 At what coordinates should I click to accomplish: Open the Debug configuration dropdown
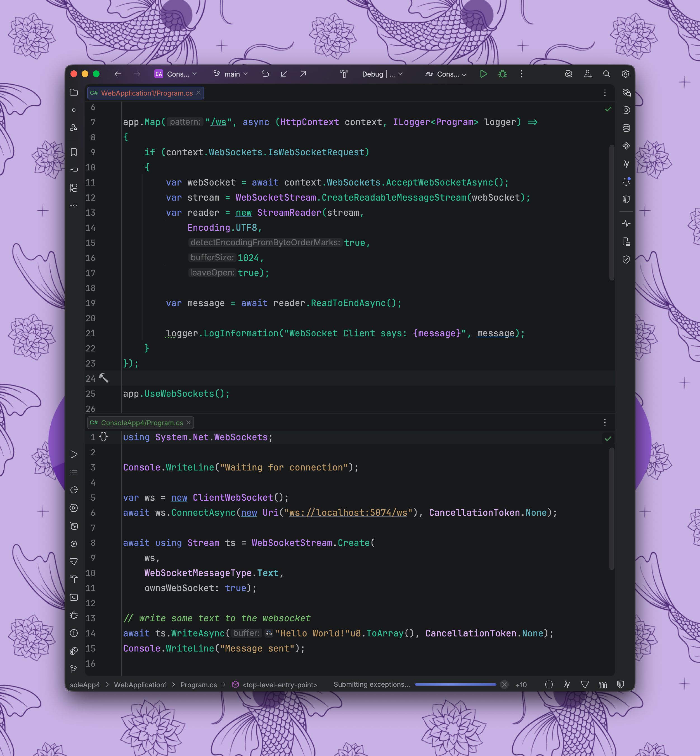pos(382,74)
